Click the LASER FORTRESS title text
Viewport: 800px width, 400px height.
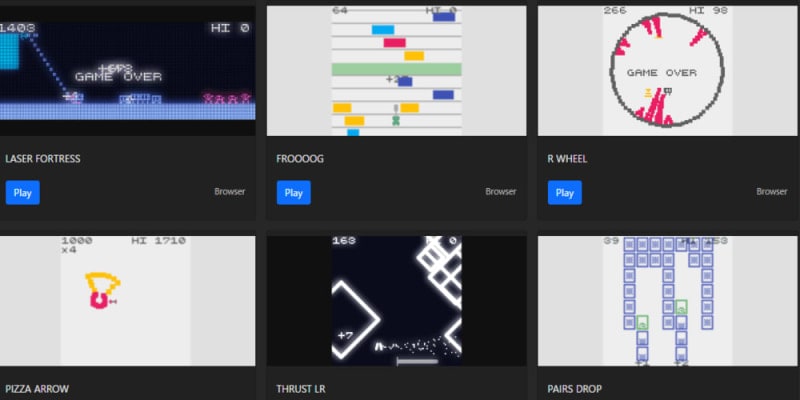43,158
